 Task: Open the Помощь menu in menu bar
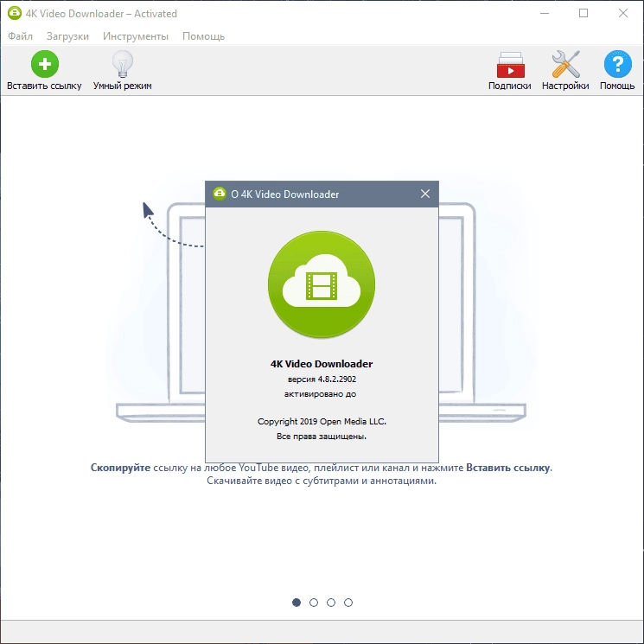(203, 36)
